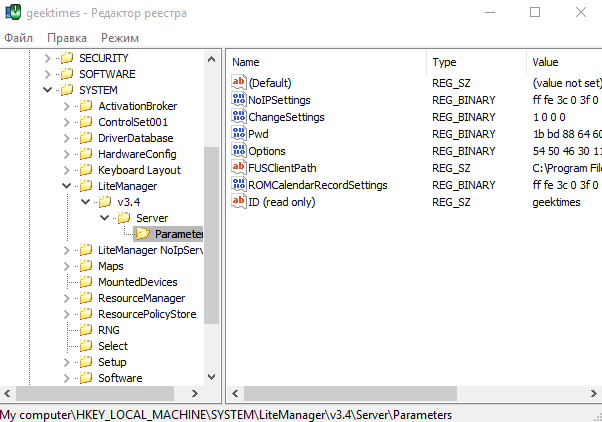This screenshot has height=422, width=602.
Task: Expand the HardwareConfig key
Action: click(66, 154)
